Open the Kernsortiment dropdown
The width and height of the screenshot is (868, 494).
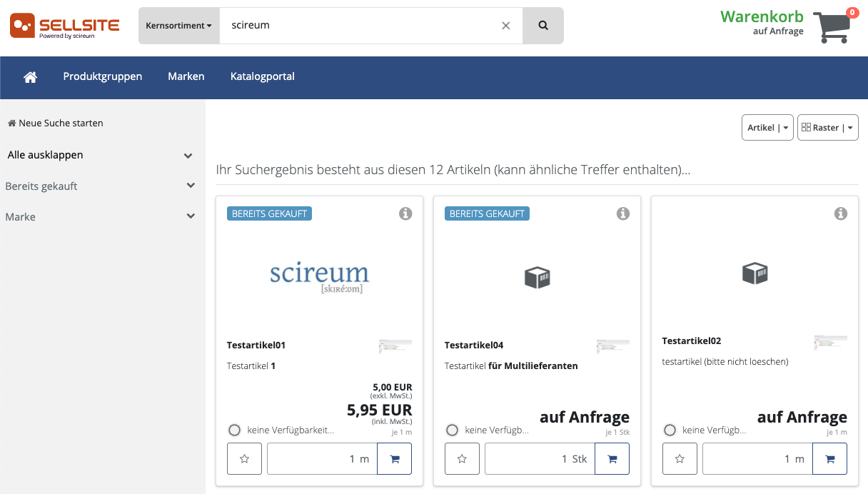point(178,26)
